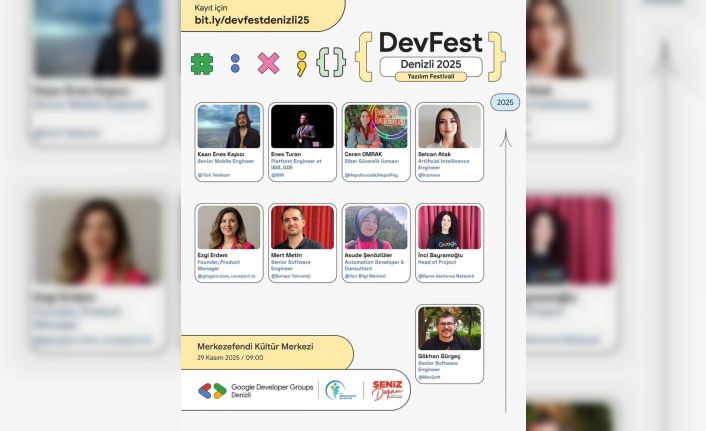Click the blue colon symbol icon

(235, 64)
